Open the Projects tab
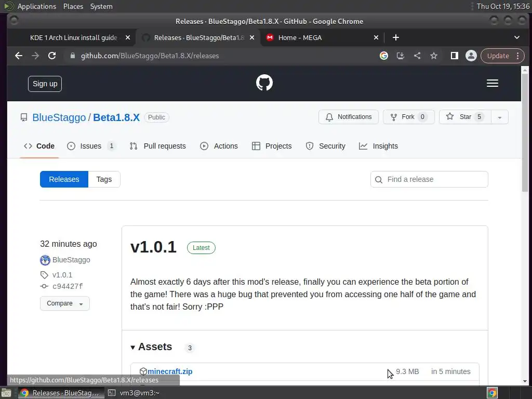Viewport: 532px width, 399px height. (272, 146)
